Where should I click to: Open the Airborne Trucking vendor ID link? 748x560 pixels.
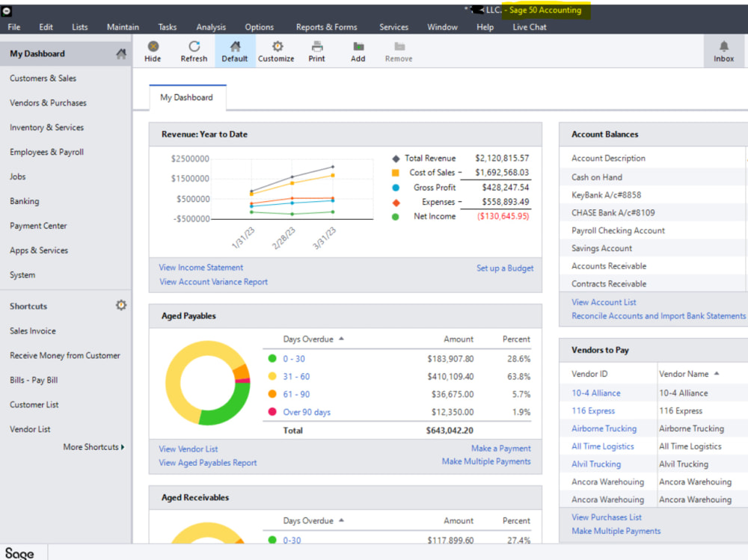coord(604,428)
